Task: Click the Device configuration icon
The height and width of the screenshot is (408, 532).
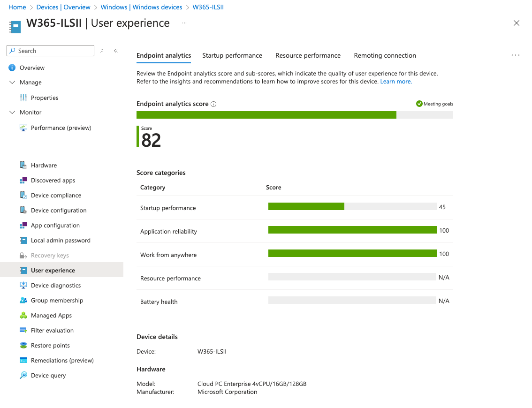Action: [x=23, y=210]
